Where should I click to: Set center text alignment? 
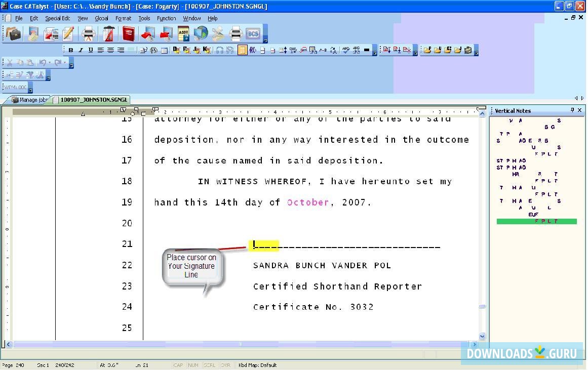(x=110, y=50)
